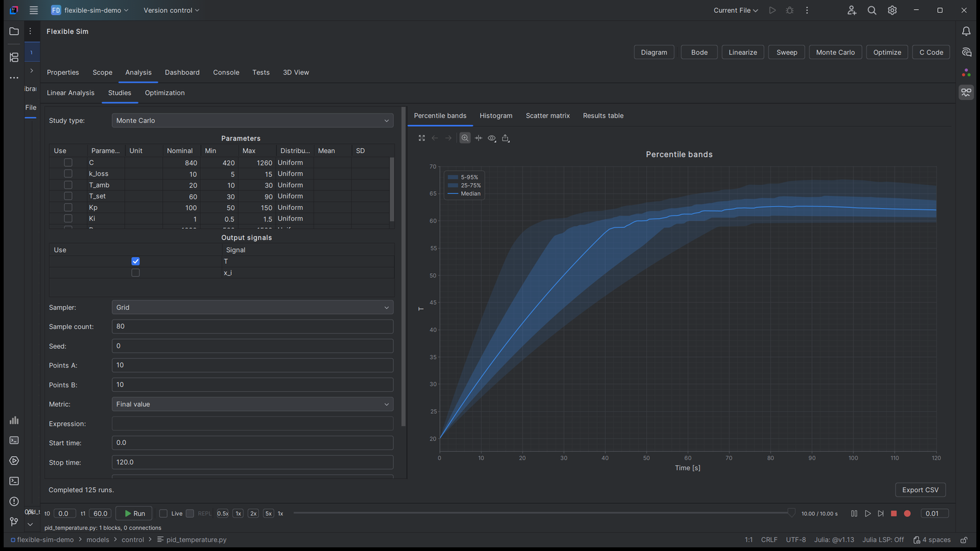
Task: Open the Services run icon
Action: coord(14,460)
